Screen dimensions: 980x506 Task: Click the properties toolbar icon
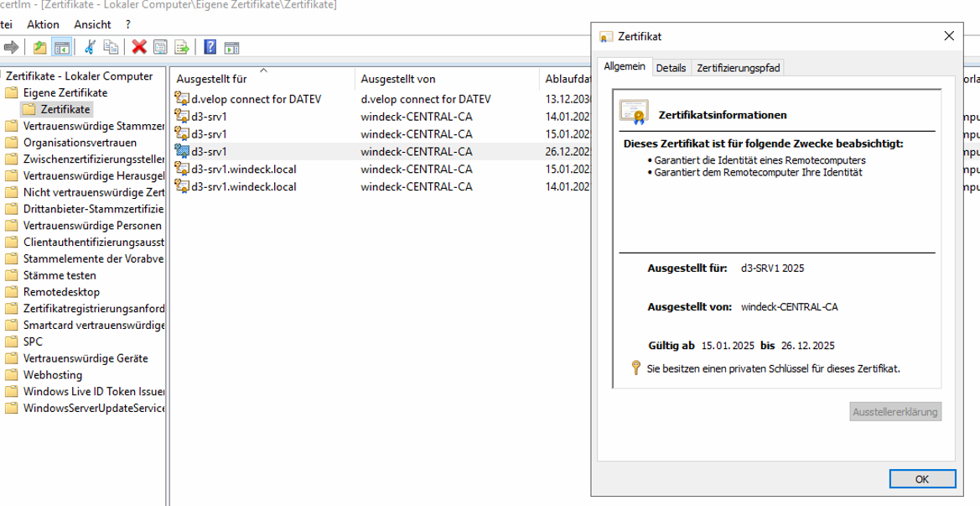click(160, 47)
